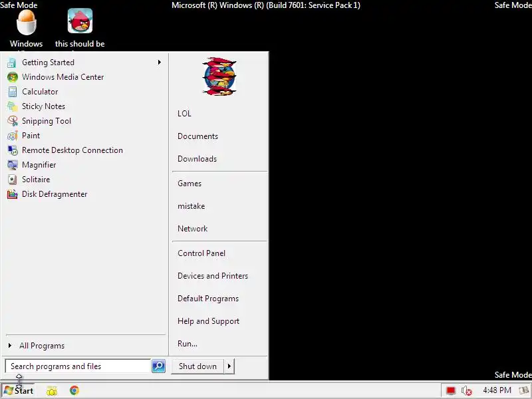Open the Angry Bird desktop shortcut

click(80, 21)
